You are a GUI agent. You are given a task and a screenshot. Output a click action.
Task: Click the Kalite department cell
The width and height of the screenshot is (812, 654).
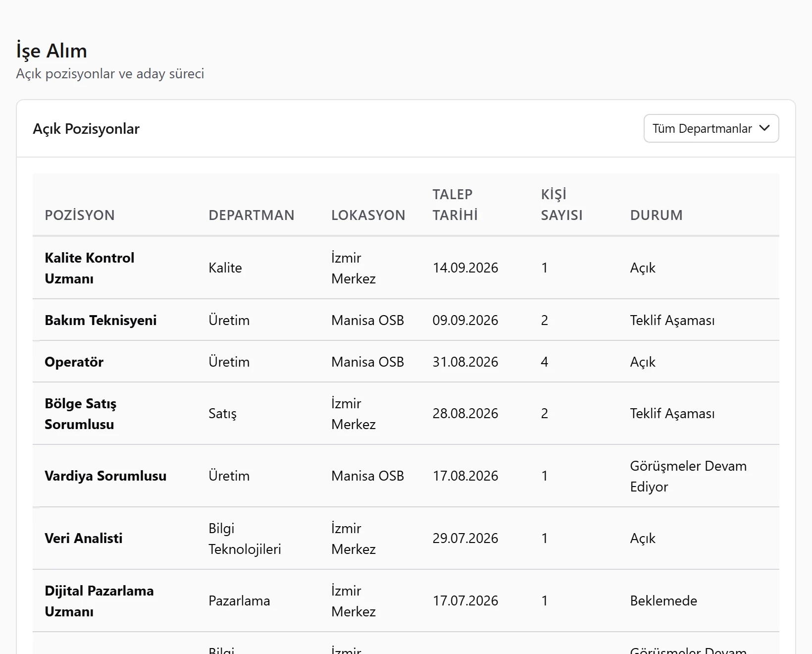point(225,268)
